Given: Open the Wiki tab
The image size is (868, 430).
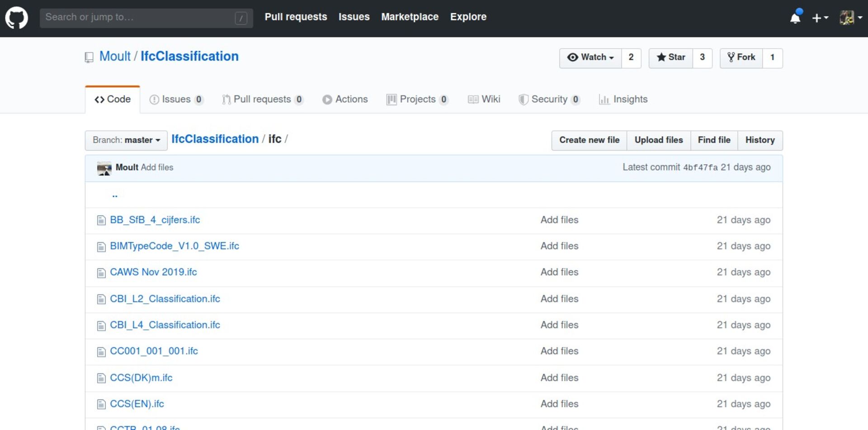Looking at the screenshot, I should point(484,99).
